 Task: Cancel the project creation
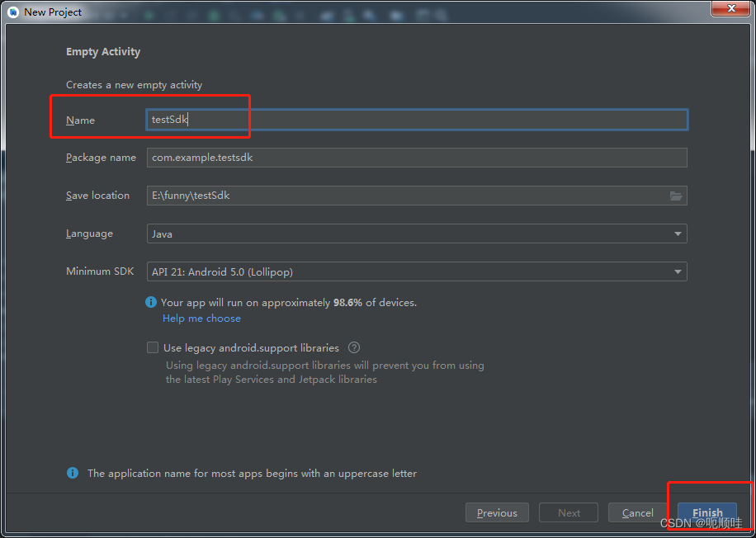click(639, 512)
